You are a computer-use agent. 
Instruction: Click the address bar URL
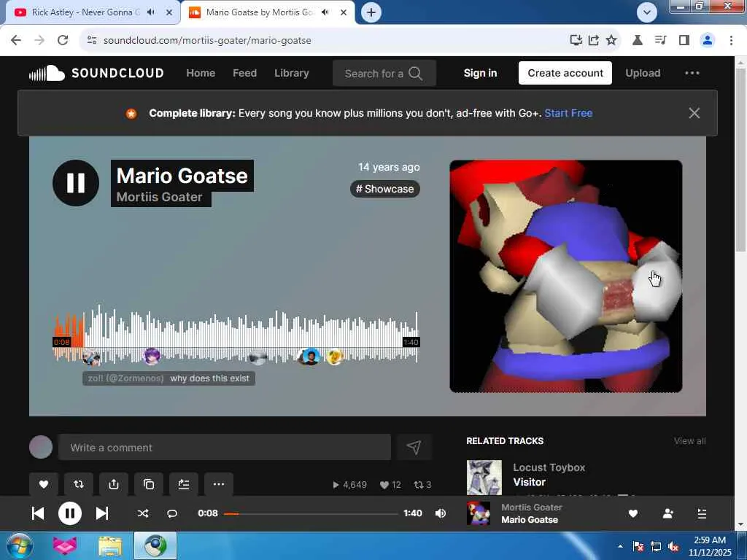point(207,41)
